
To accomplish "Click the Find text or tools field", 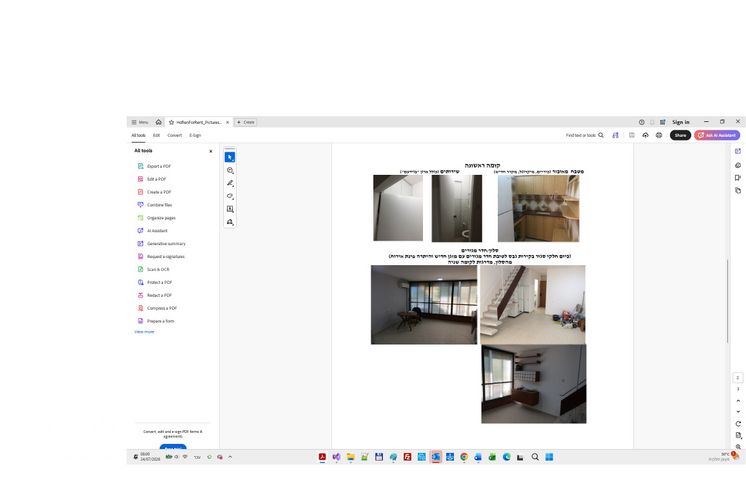I will 584,135.
